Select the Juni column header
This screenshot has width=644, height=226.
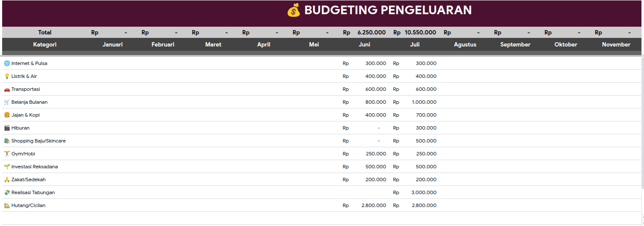(x=365, y=44)
